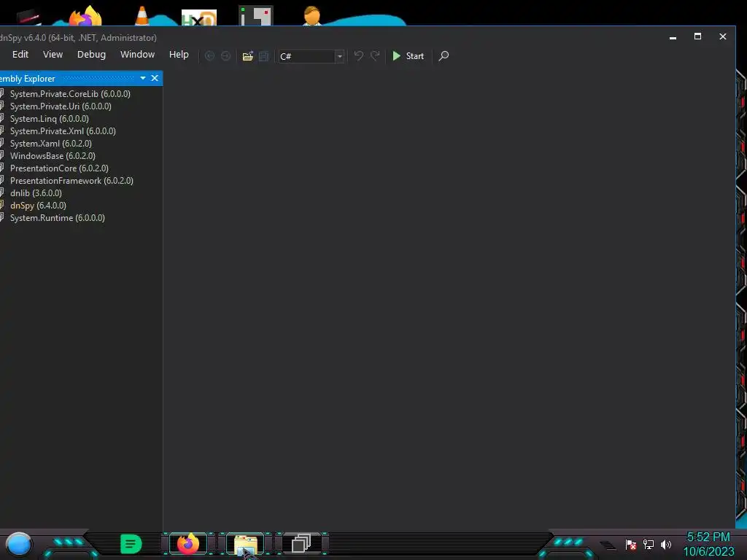Open the C# language dropdown
The image size is (747, 560).
(x=340, y=56)
